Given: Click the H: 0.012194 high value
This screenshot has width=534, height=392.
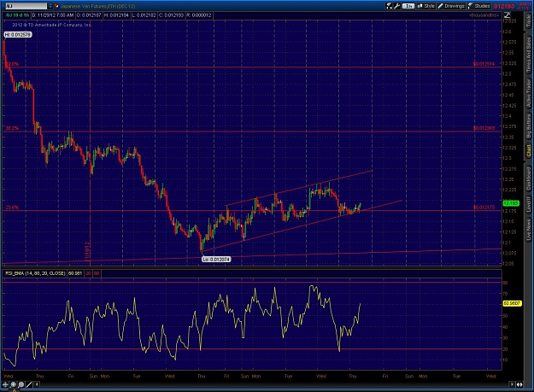Looking at the screenshot, I should tap(116, 15).
